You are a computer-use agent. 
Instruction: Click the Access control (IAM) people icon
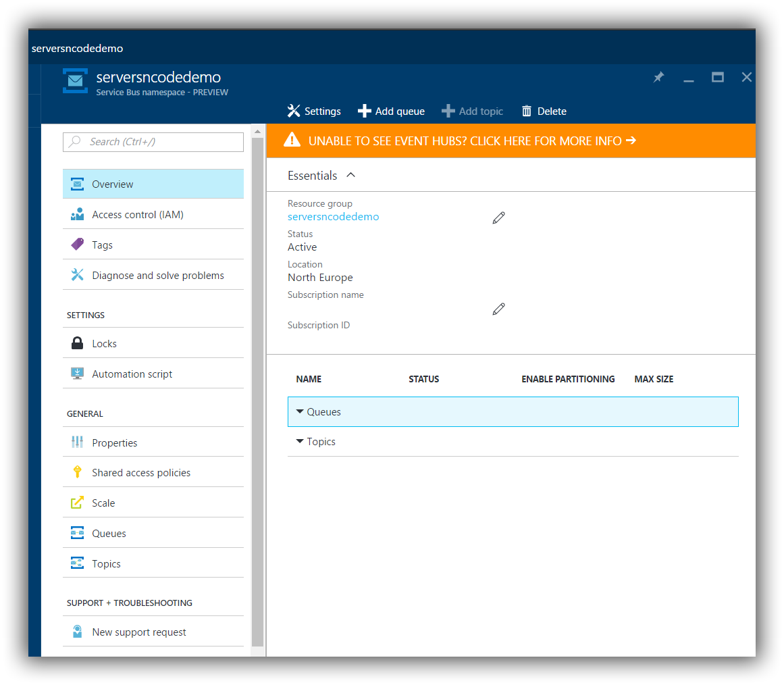click(x=77, y=215)
